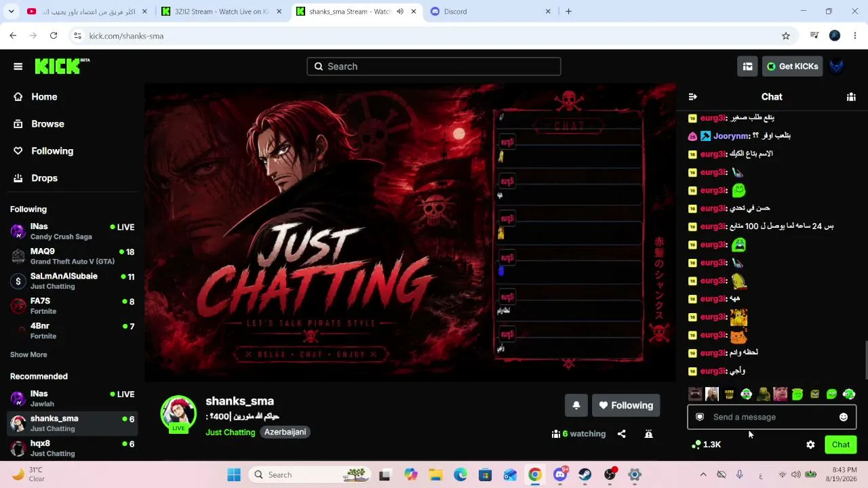Focus the Send a message field
Viewport: 868px width, 488px height.
(x=772, y=417)
